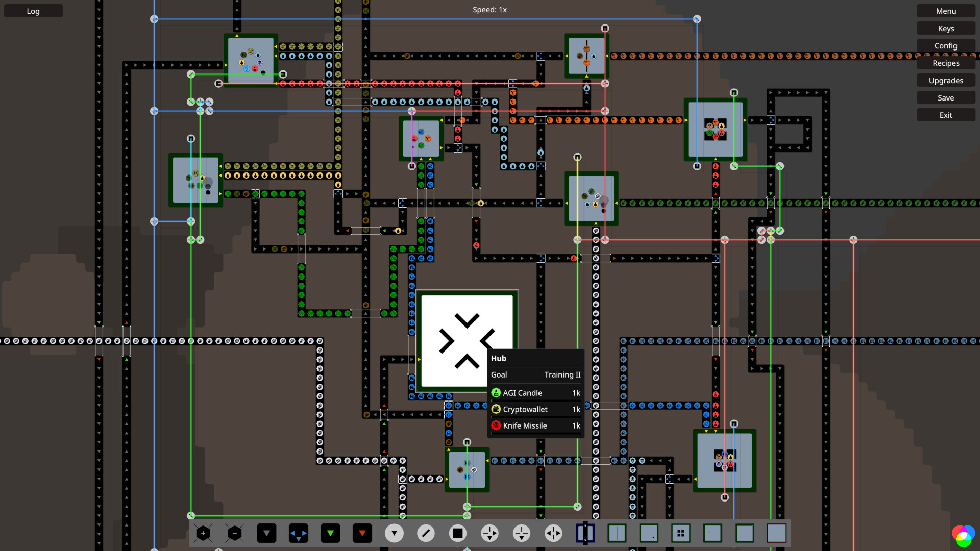
Task: Select the orange arrow belt tool
Action: pos(362,533)
